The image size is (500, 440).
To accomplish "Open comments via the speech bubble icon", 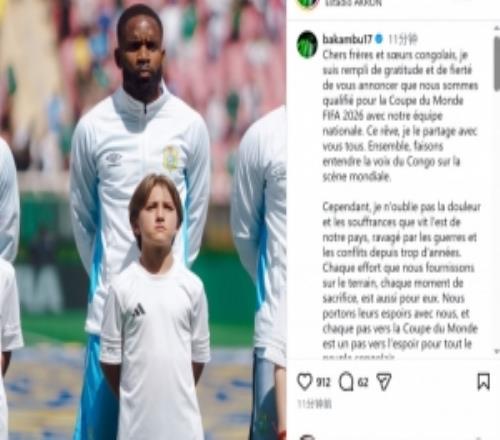I will click(346, 382).
